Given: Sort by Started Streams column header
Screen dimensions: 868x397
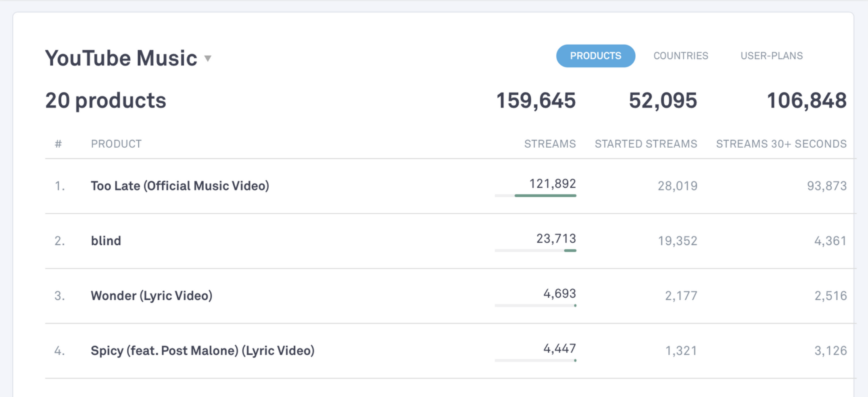Looking at the screenshot, I should tap(646, 144).
